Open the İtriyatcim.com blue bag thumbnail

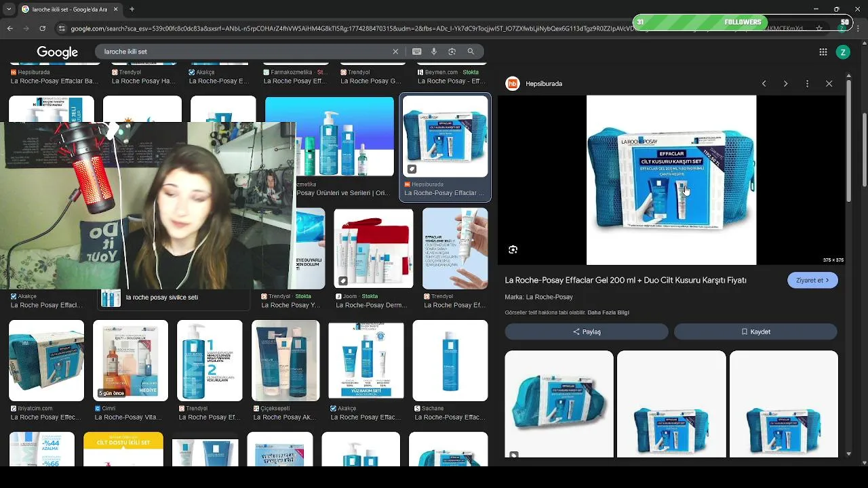click(46, 361)
